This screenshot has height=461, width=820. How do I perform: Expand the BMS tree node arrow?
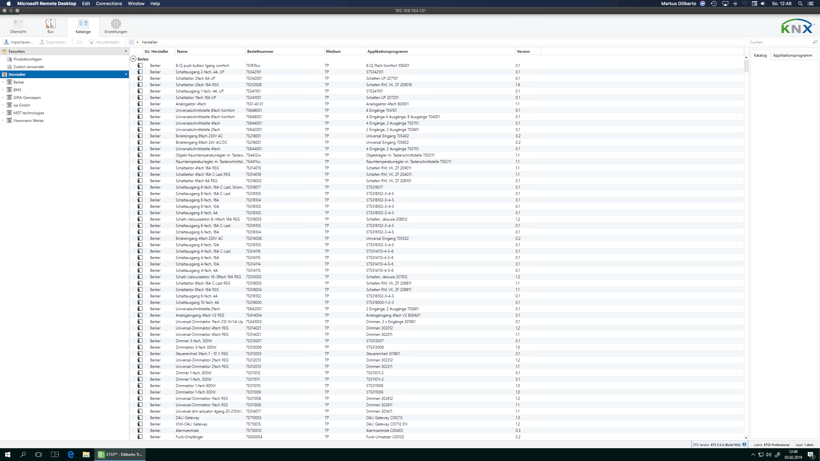pyautogui.click(x=3, y=90)
